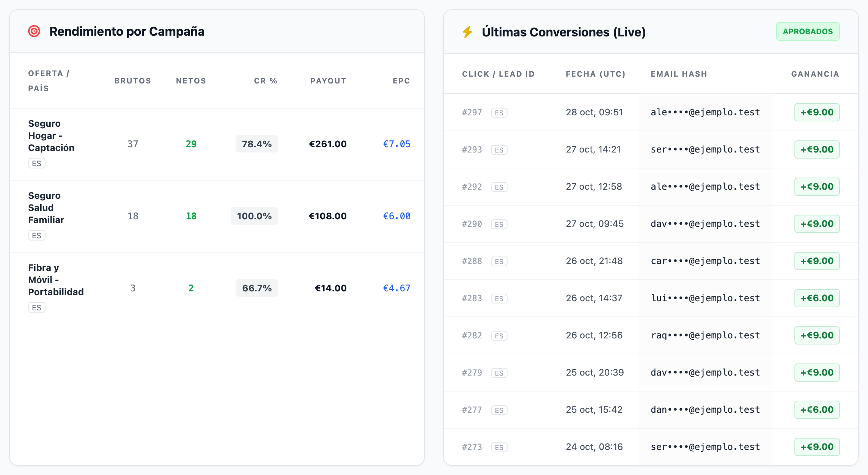Click the €4.67 EPC value
The height and width of the screenshot is (475, 868).
click(397, 288)
